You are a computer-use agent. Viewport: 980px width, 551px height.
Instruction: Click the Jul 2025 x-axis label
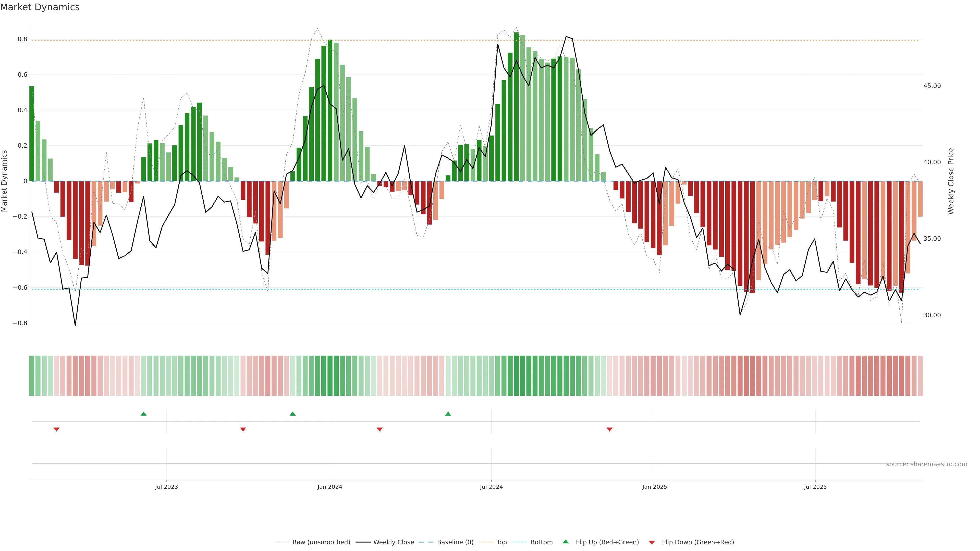tap(815, 487)
